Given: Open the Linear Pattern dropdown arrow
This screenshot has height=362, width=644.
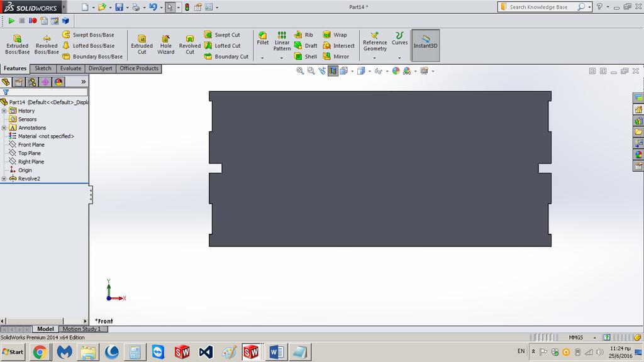Looking at the screenshot, I should click(x=282, y=58).
